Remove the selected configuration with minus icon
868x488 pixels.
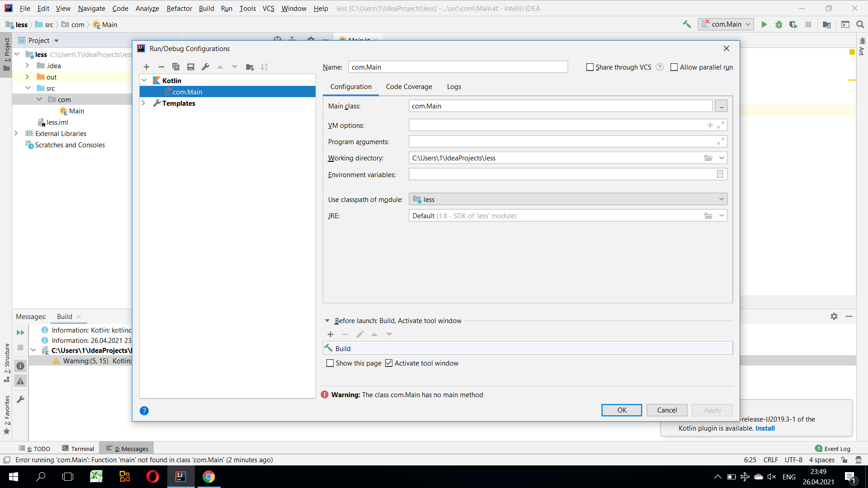tap(161, 67)
